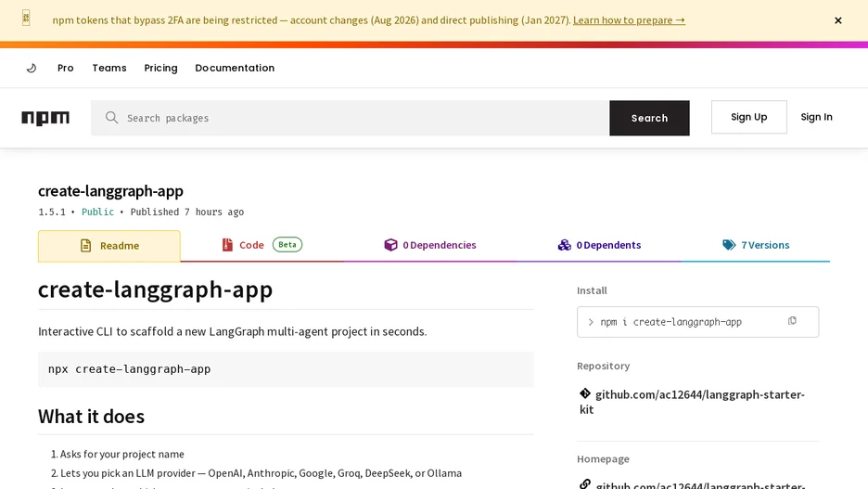Click the What it does heading
The width and height of the screenshot is (868, 489).
click(91, 417)
